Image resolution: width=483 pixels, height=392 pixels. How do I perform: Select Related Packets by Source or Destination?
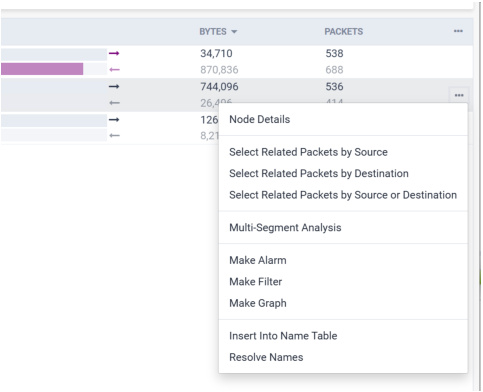click(343, 195)
